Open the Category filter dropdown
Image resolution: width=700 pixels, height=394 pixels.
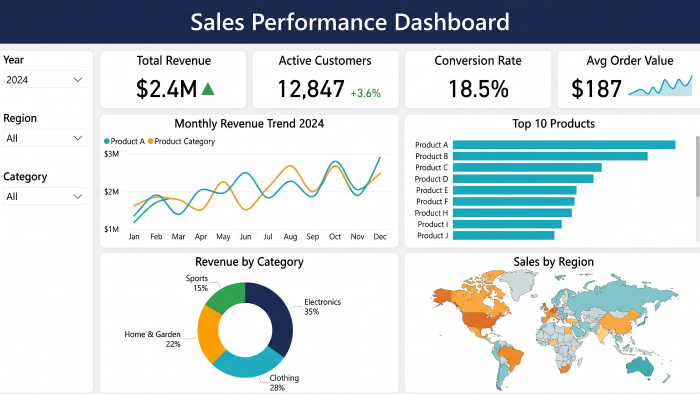point(45,196)
